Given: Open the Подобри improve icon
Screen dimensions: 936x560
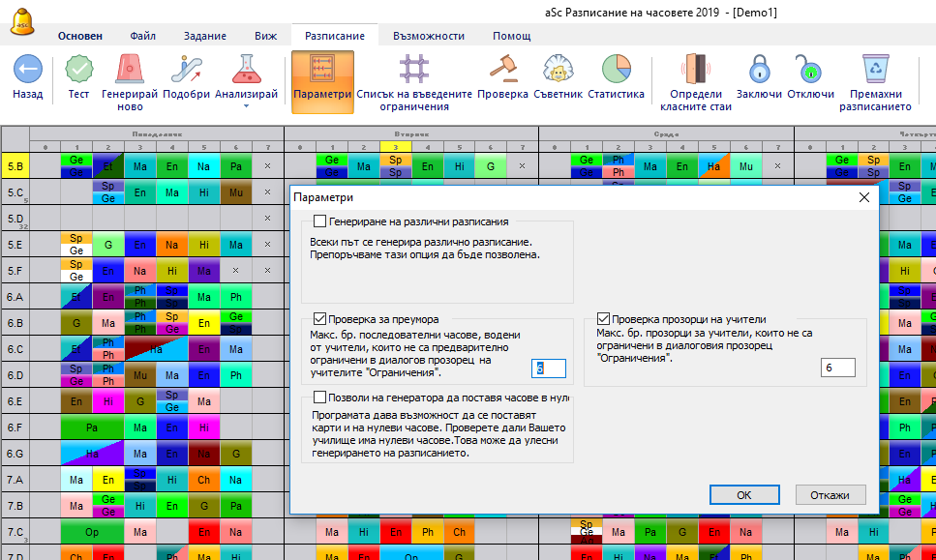Looking at the screenshot, I should click(x=186, y=71).
